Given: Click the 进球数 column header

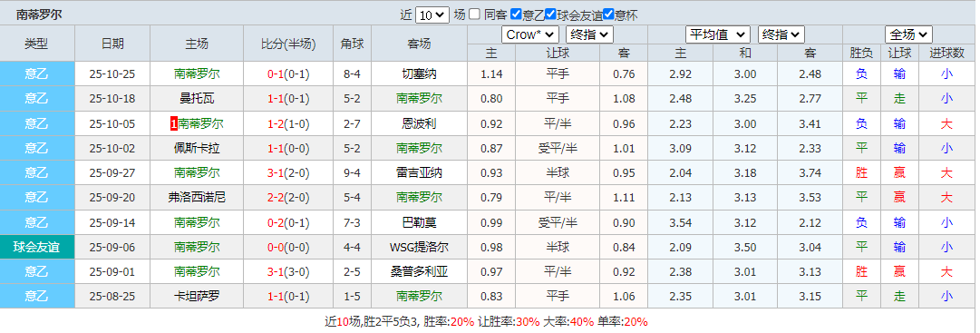Looking at the screenshot, I should [946, 54].
